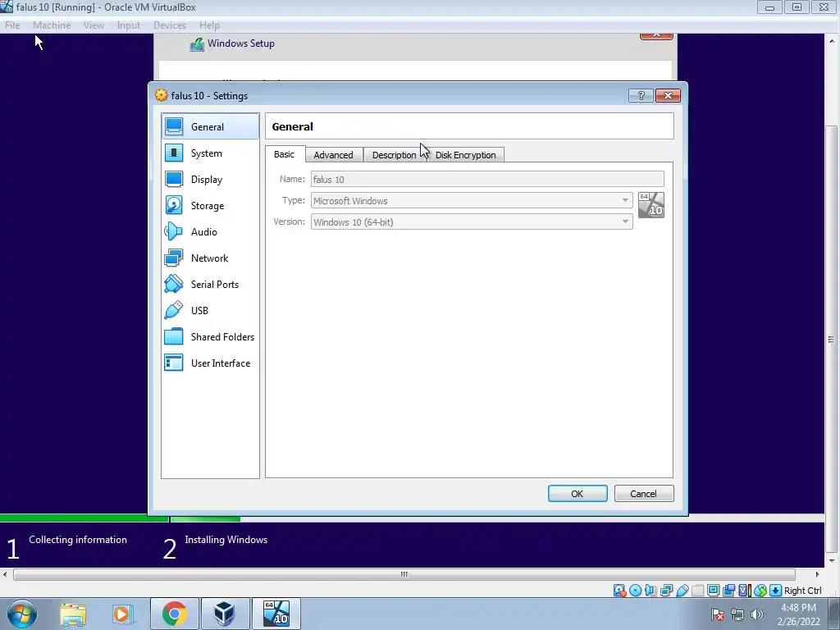Open the System settings category
Image resolution: width=840 pixels, height=630 pixels.
coord(210,153)
